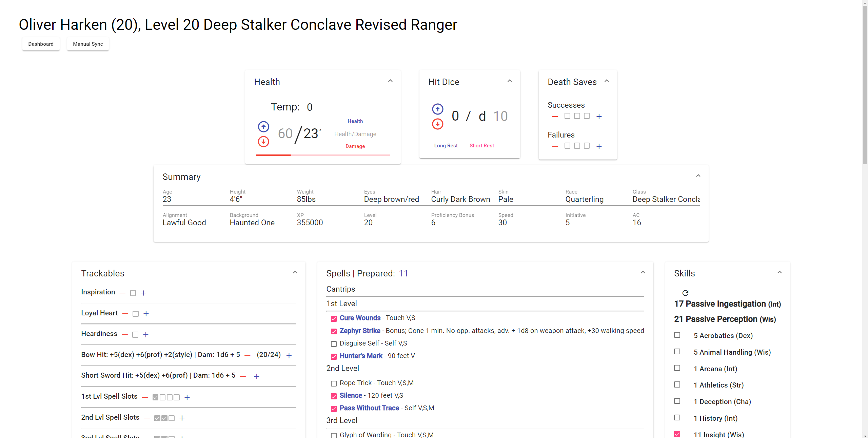Take a Long Rest
The height and width of the screenshot is (438, 868).
coord(446,146)
